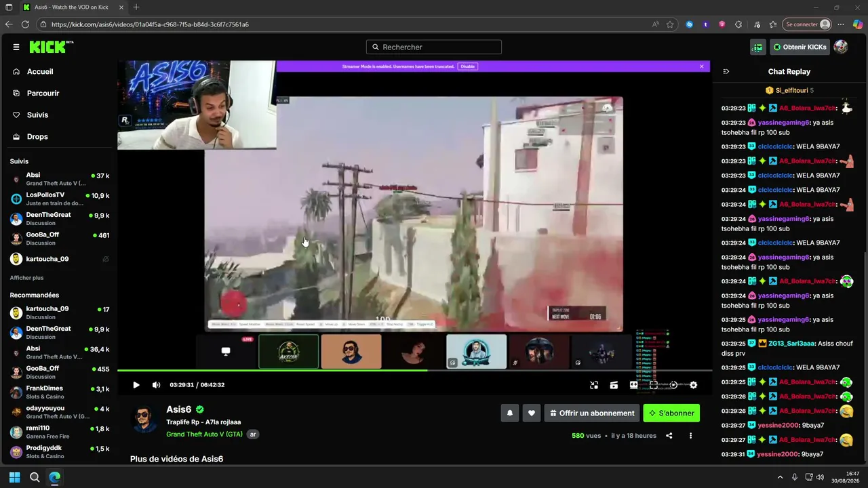Follow Asis6 with the heart button

(x=532, y=413)
